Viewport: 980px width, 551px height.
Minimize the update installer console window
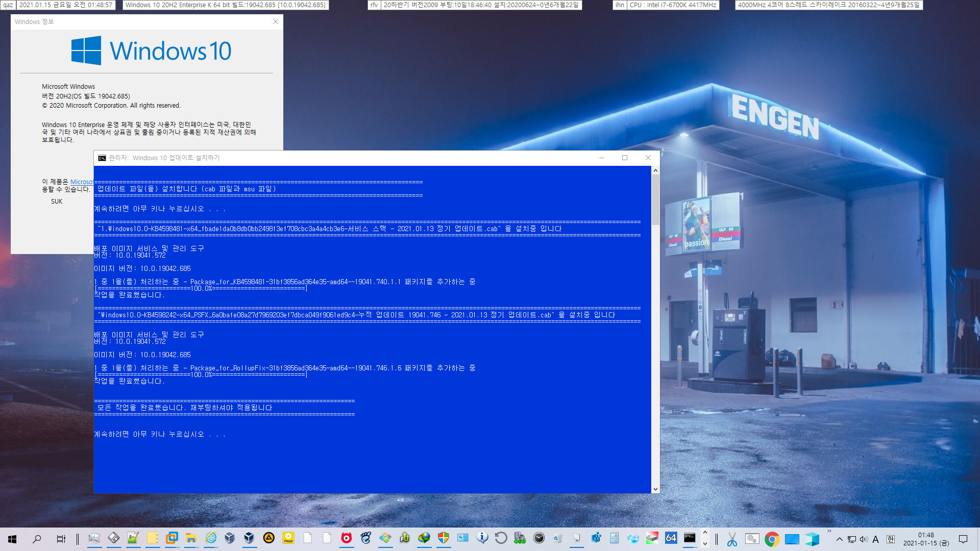602,158
